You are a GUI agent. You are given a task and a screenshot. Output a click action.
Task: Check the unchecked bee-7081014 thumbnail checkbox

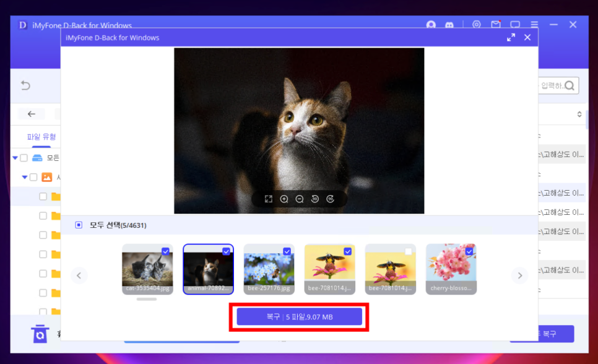(x=408, y=251)
